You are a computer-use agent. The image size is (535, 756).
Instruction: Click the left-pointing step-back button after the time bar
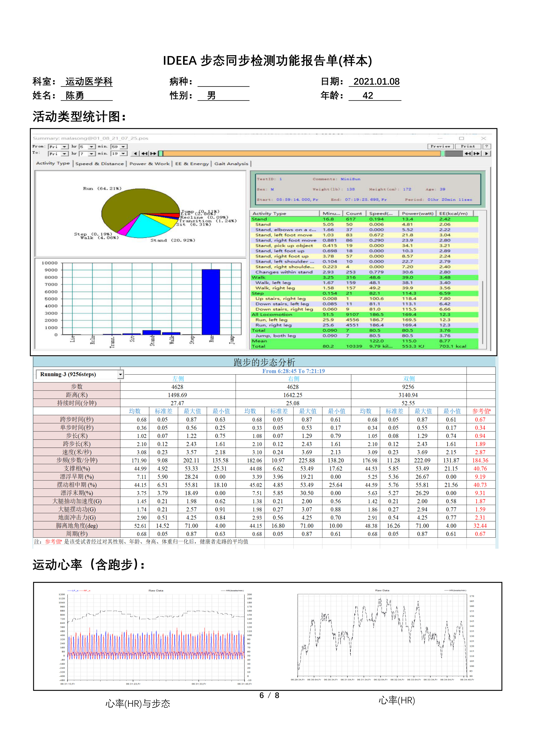(x=468, y=153)
